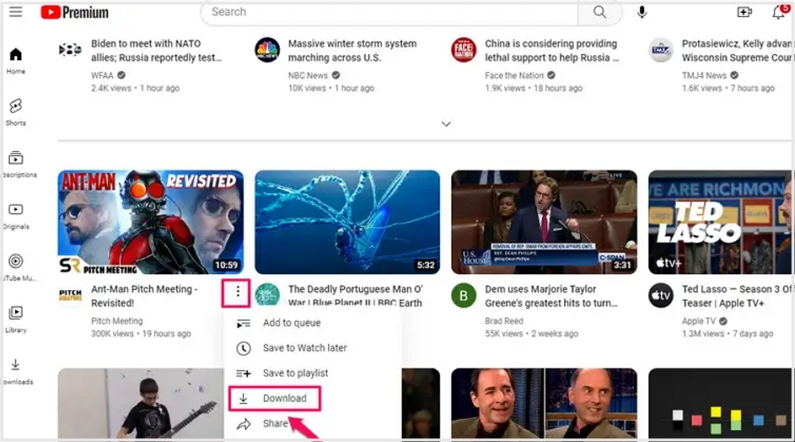This screenshot has height=442, width=795.
Task: Click Face the Nation channel avatar
Action: (464, 50)
